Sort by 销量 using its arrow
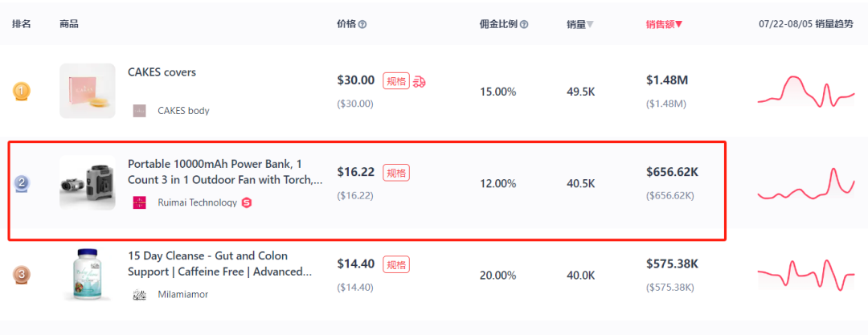This screenshot has height=335, width=868. point(590,25)
